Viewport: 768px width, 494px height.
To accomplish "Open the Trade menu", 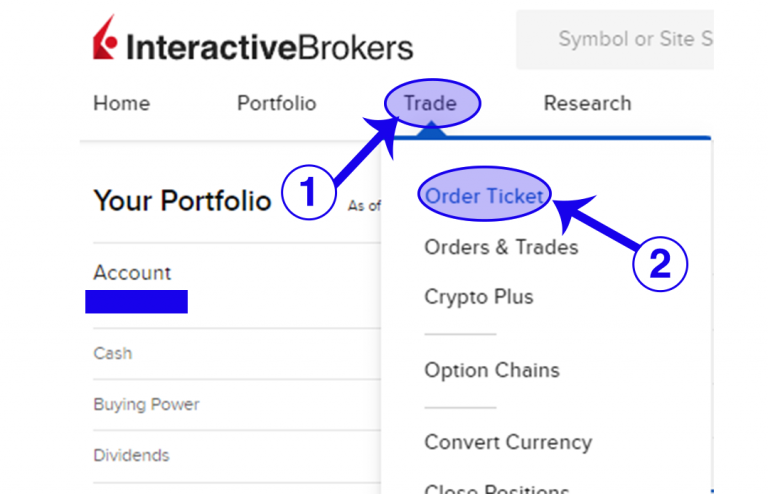I will point(431,103).
